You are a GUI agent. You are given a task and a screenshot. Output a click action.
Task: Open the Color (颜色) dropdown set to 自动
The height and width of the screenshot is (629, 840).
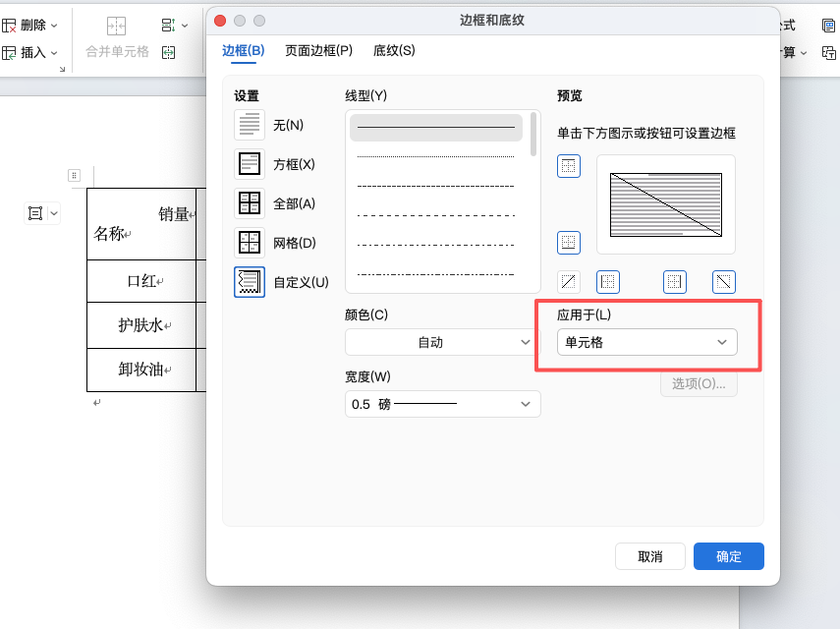point(442,342)
